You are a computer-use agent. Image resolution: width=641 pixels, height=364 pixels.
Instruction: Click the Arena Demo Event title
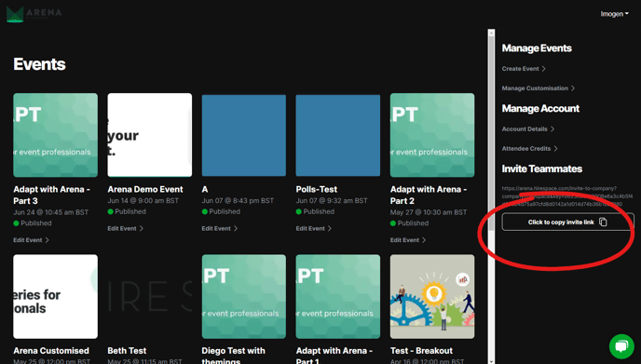click(x=145, y=189)
